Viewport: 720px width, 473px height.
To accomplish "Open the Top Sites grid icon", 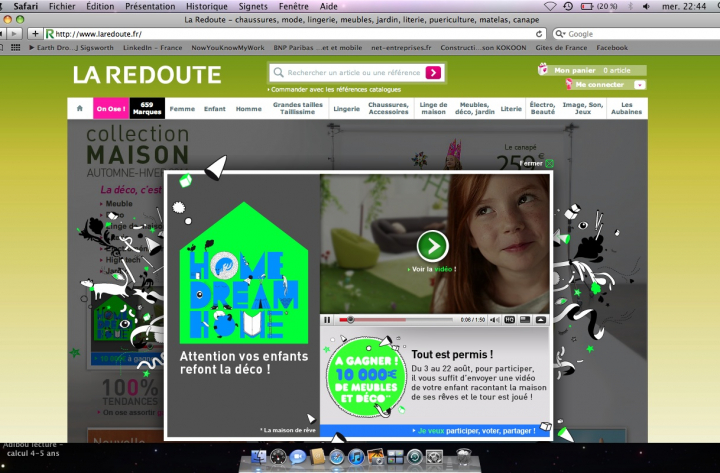I will coord(16,48).
